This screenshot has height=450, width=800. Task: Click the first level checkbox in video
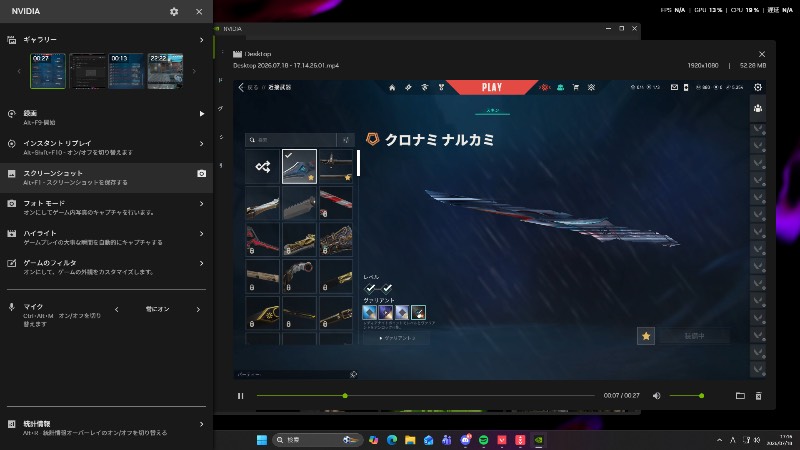(370, 288)
